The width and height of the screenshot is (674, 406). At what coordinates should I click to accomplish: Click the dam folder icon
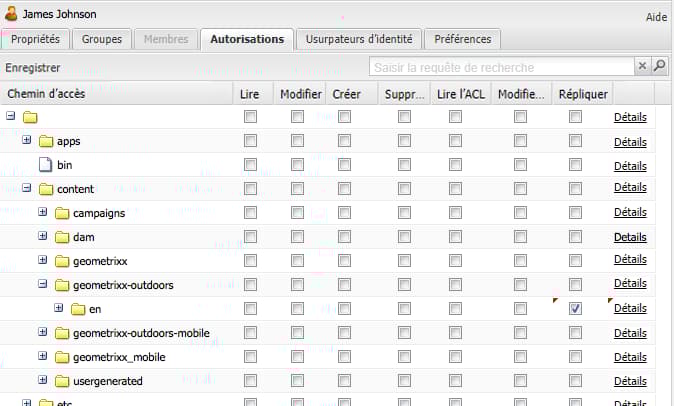62,237
